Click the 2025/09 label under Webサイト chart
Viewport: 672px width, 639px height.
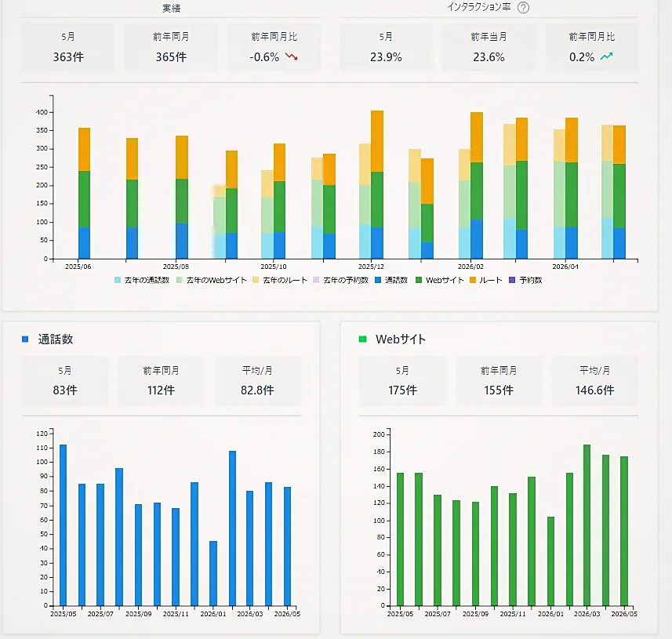click(475, 614)
